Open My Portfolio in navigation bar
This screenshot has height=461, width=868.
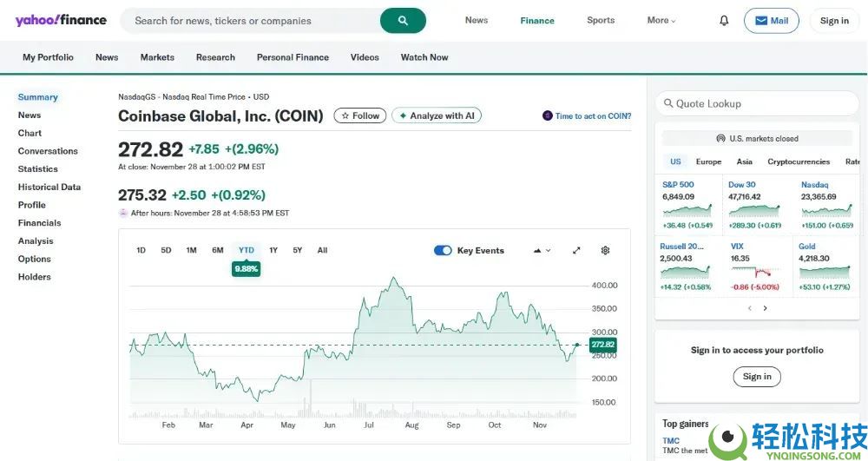[48, 57]
